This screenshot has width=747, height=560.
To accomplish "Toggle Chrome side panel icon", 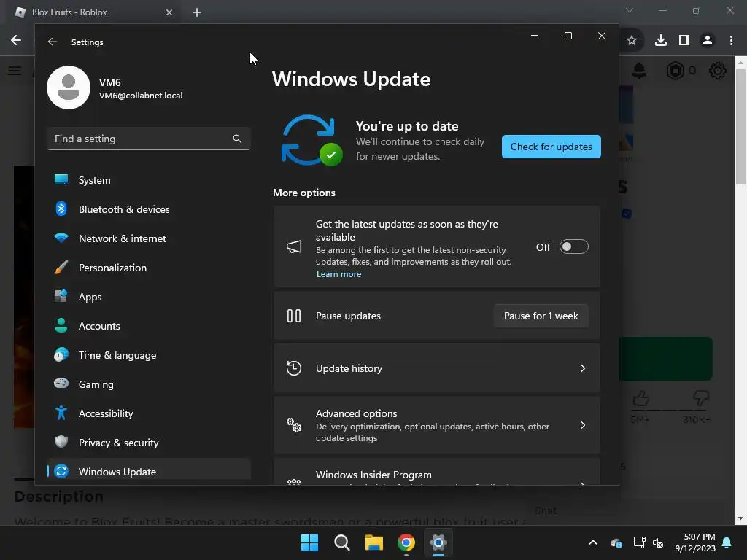I will point(684,41).
